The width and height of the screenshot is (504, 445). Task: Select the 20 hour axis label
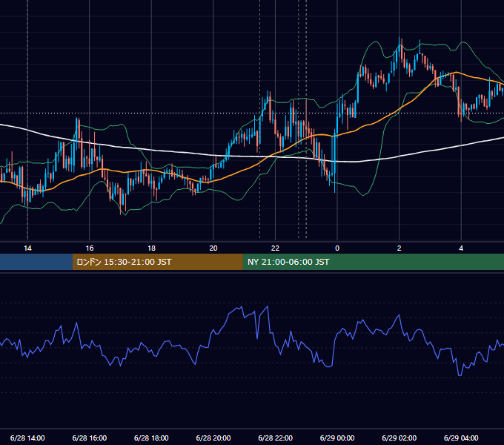[213, 248]
